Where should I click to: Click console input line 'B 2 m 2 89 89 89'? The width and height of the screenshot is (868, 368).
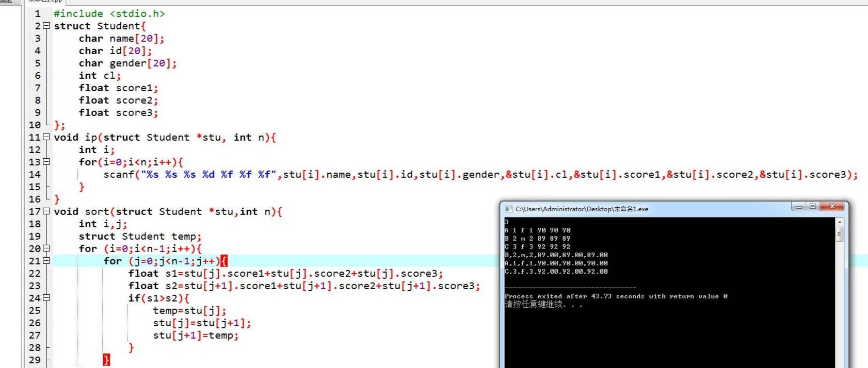[x=537, y=239]
